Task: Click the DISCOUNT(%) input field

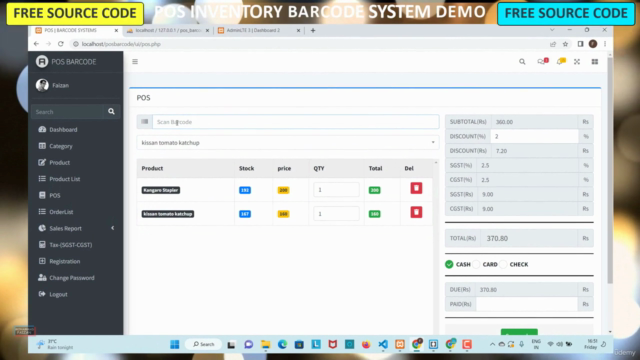Action: click(x=535, y=136)
